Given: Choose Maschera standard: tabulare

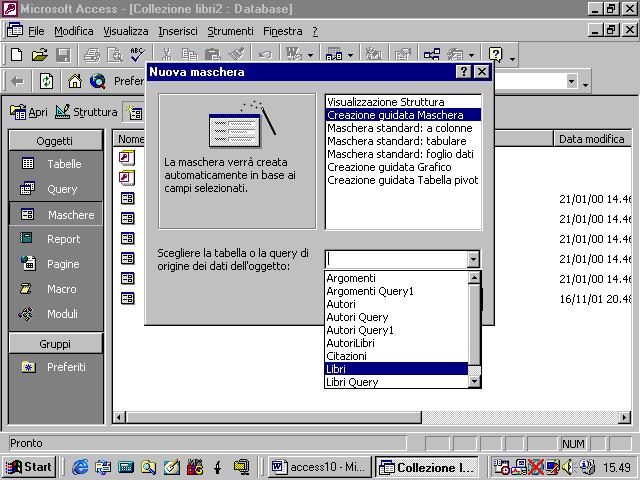Looking at the screenshot, I should [x=403, y=141].
